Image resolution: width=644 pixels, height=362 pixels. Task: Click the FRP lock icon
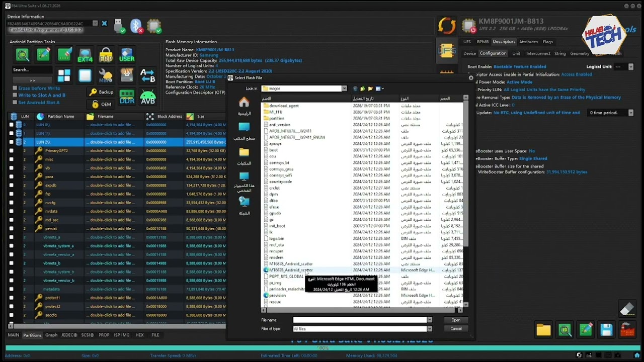coord(106,55)
